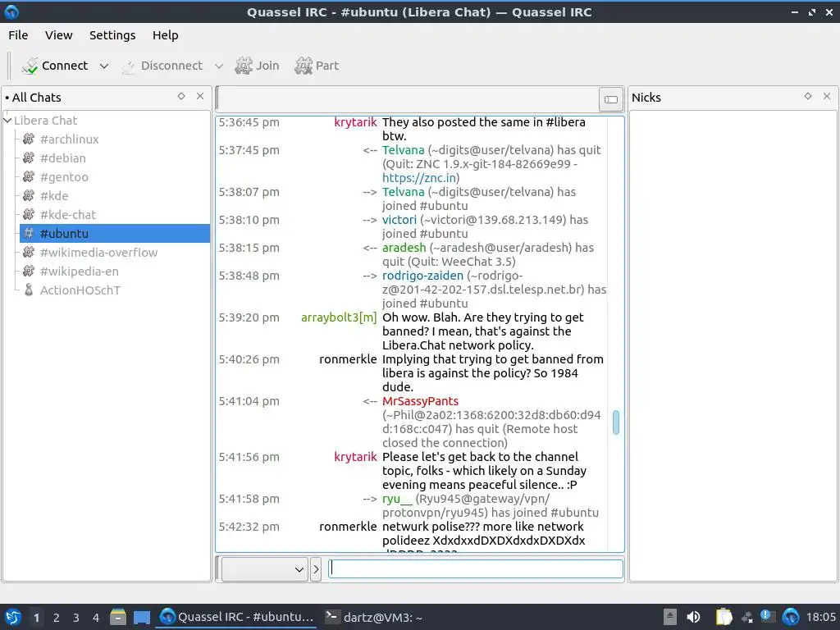Click the network status tray icon

746,617
